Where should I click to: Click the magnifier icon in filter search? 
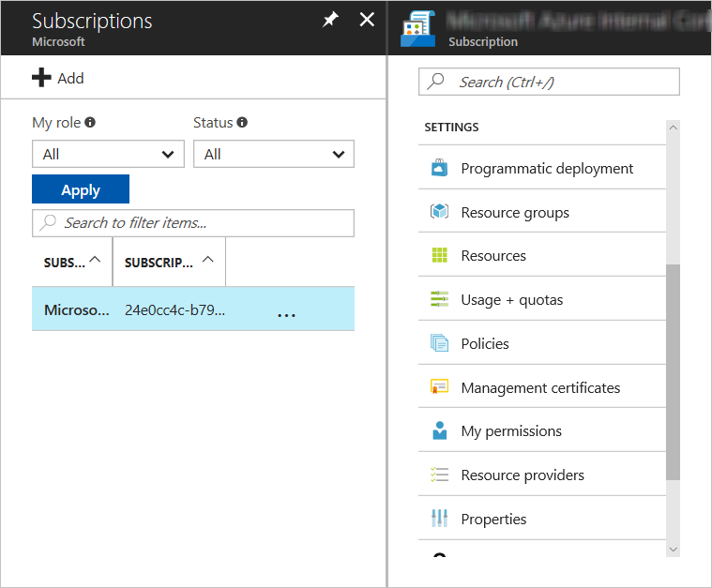48,222
